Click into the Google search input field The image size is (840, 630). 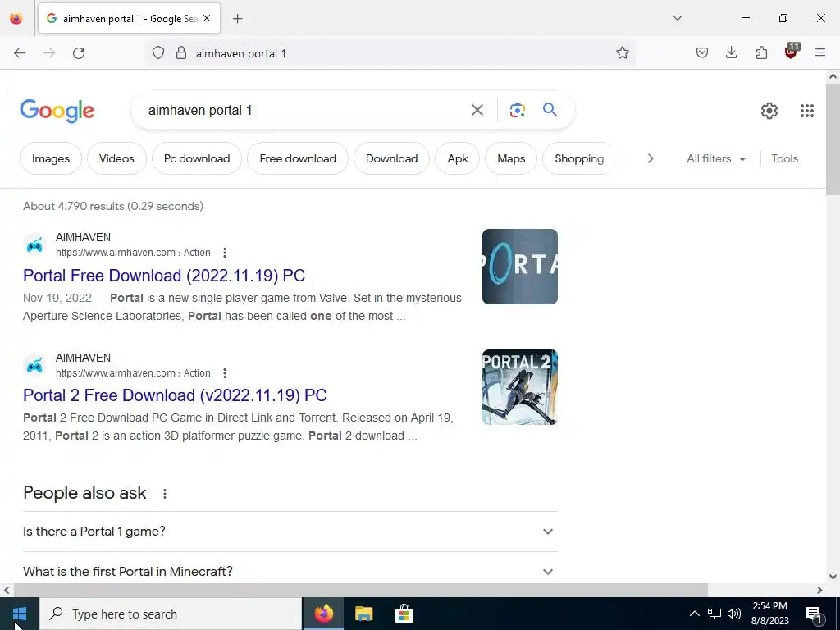tap(305, 111)
